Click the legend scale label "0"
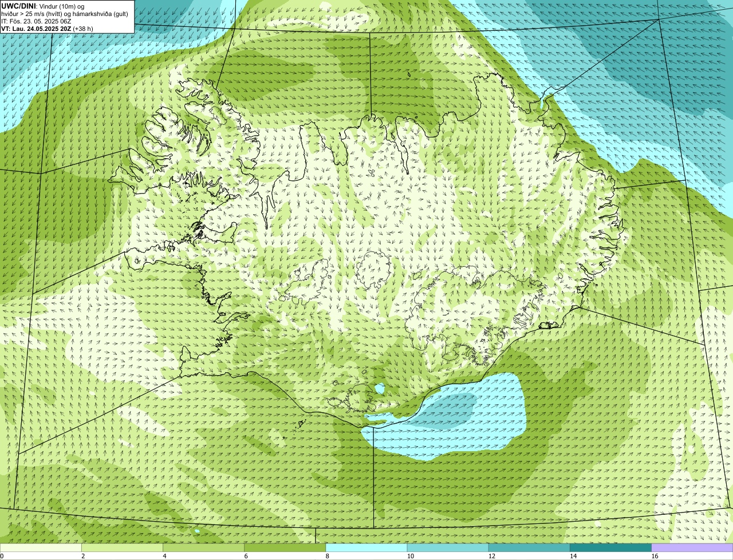 click(x=2, y=556)
